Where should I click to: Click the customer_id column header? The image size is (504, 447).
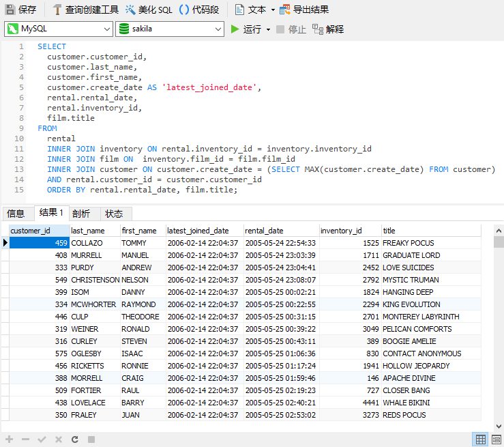[x=39, y=231]
